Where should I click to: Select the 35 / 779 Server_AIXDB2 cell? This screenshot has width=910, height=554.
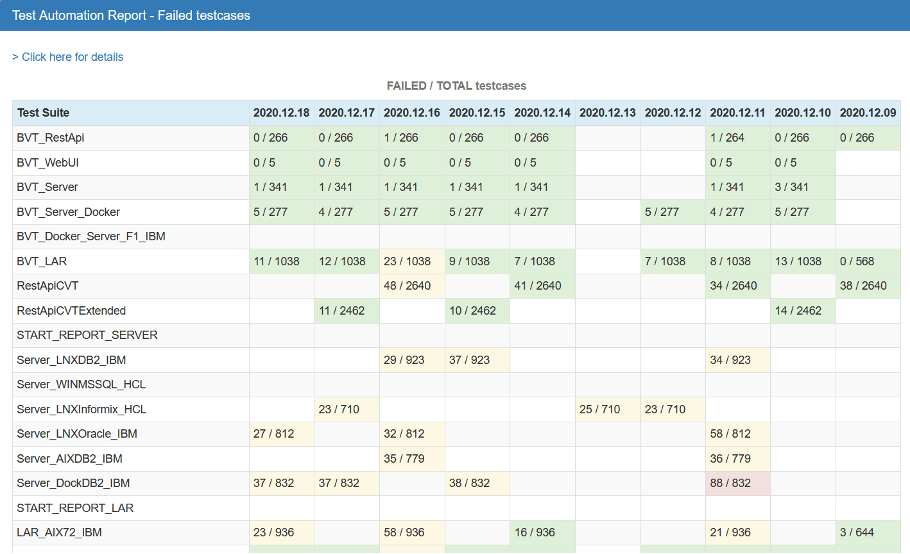404,458
